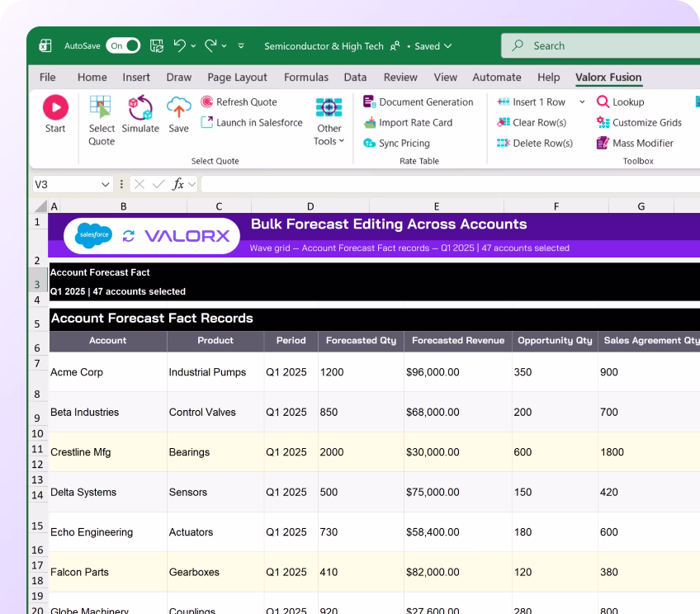
Task: Open Customize Grids
Action: point(639,123)
